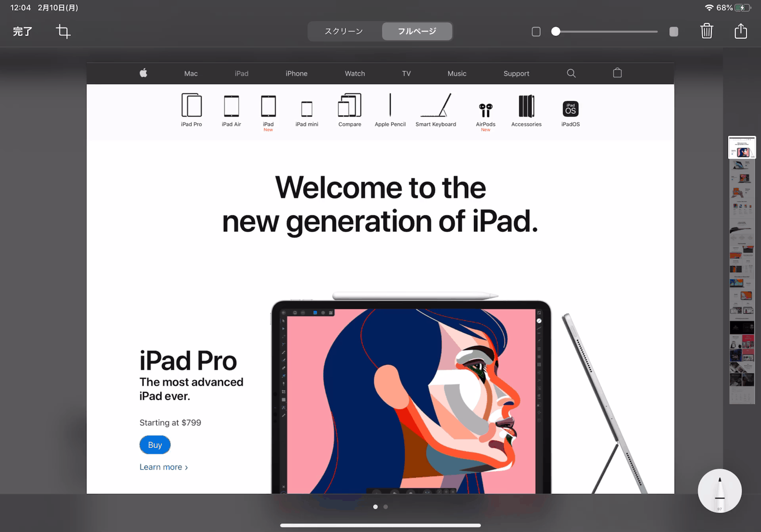The image size is (761, 532).
Task: Tap 完了 to finish editing
Action: [22, 31]
